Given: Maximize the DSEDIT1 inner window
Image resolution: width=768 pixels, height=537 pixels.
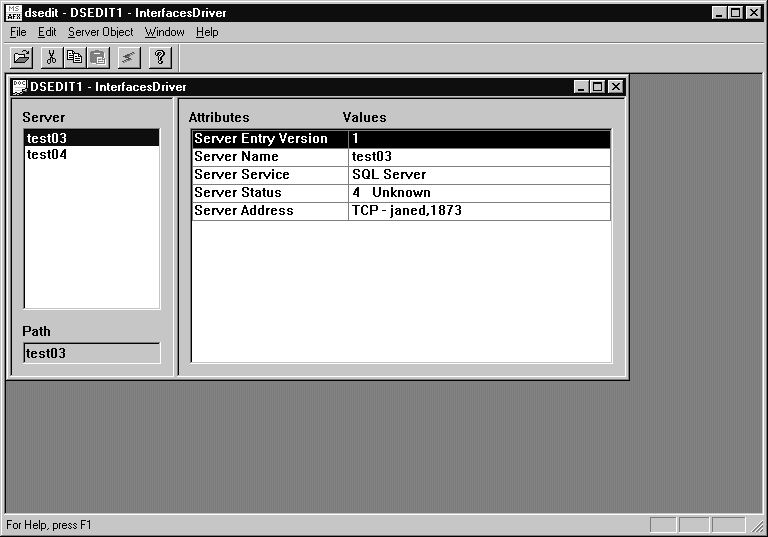Looking at the screenshot, I should [598, 87].
